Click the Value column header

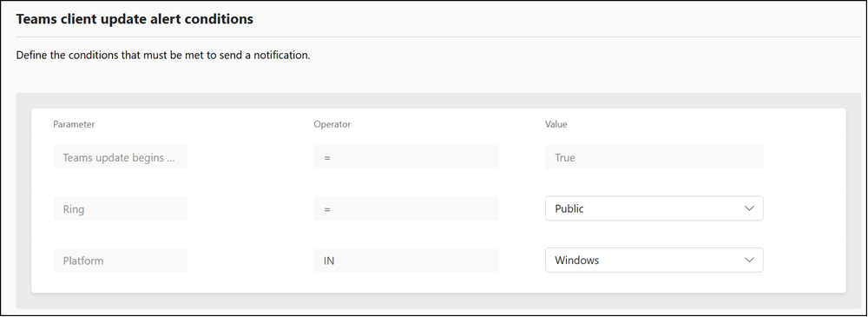[556, 124]
